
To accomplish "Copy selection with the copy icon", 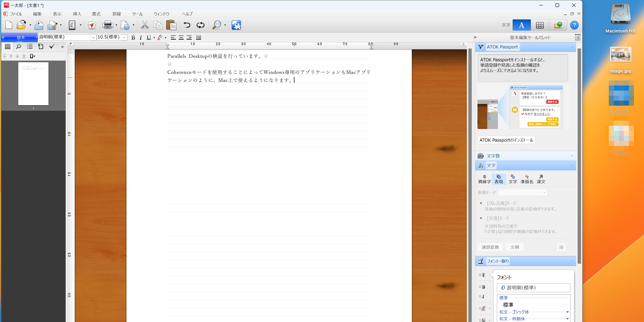I will click(x=158, y=25).
